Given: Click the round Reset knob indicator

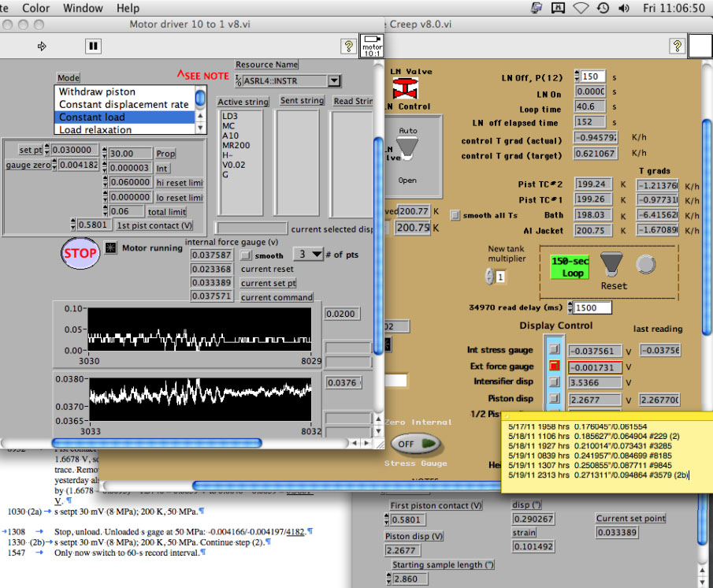Looking at the screenshot, I should coord(645,262).
